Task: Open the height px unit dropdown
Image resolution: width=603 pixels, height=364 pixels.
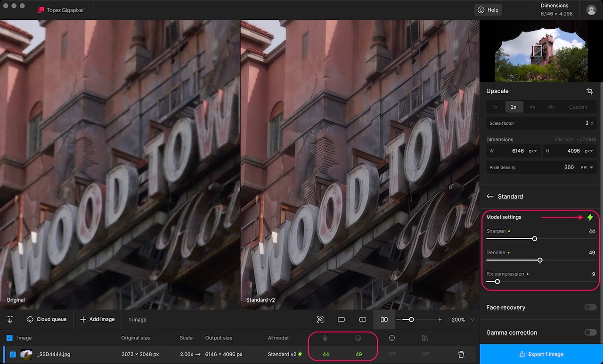Action: point(590,151)
